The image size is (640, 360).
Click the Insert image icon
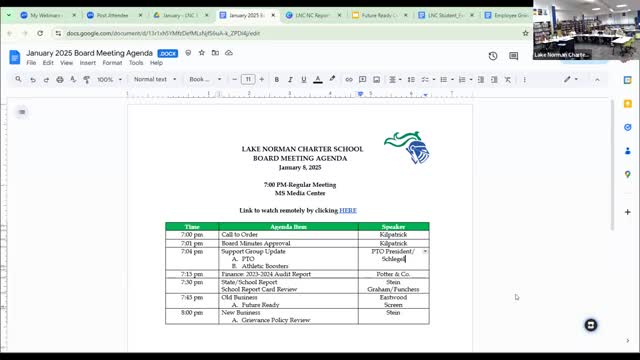(376, 80)
